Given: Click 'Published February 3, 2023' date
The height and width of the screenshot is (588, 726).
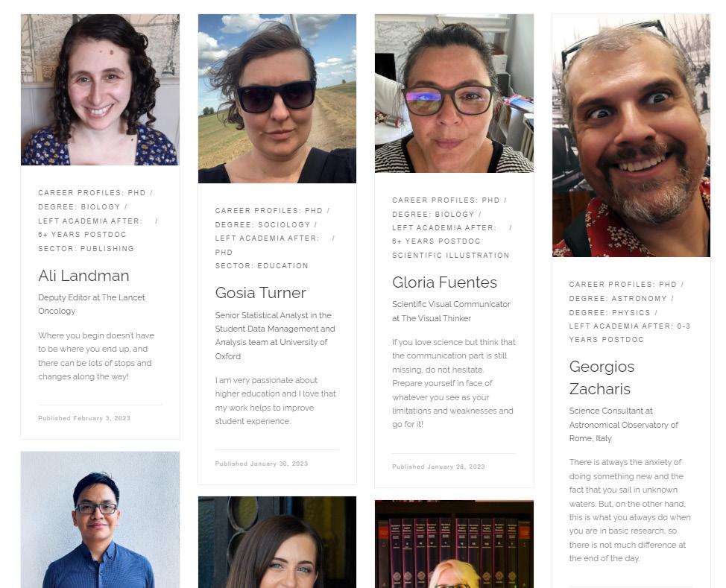Looking at the screenshot, I should pyautogui.click(x=84, y=418).
